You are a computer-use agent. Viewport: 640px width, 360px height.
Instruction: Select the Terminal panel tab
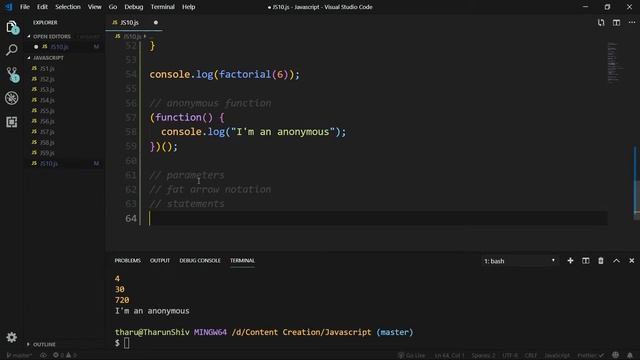[242, 260]
